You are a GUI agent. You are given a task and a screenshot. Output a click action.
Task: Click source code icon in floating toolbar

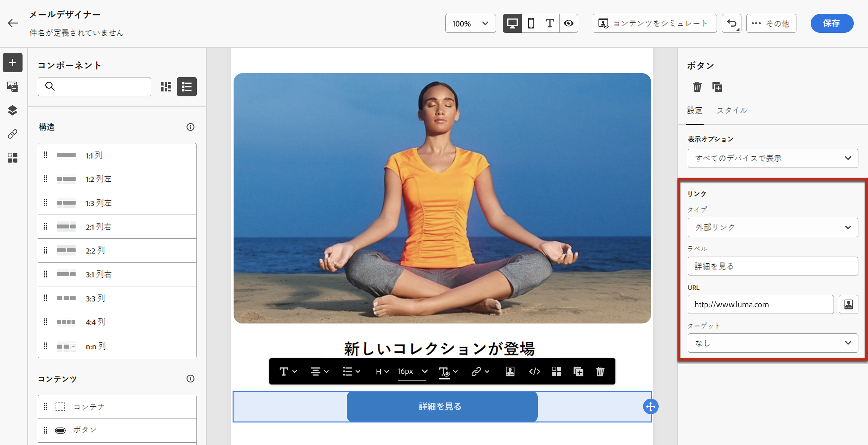click(534, 371)
